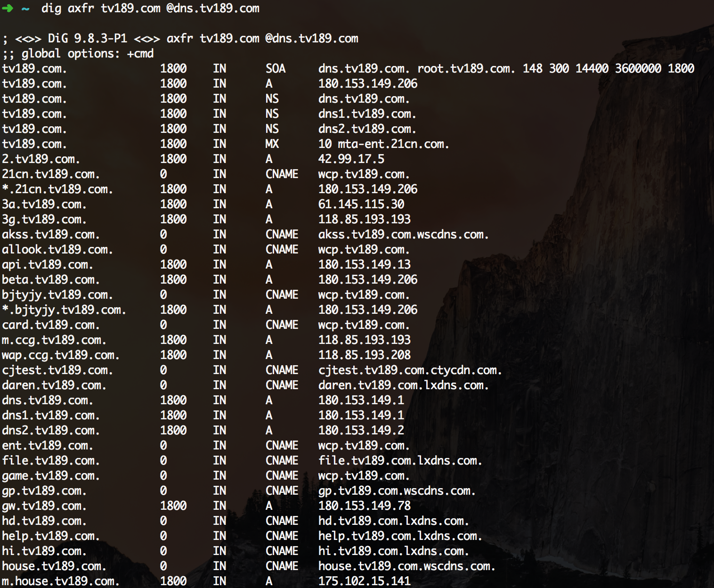The image size is (714, 588).
Task: Select IP address 180.153.149.78
Action: coord(365,506)
